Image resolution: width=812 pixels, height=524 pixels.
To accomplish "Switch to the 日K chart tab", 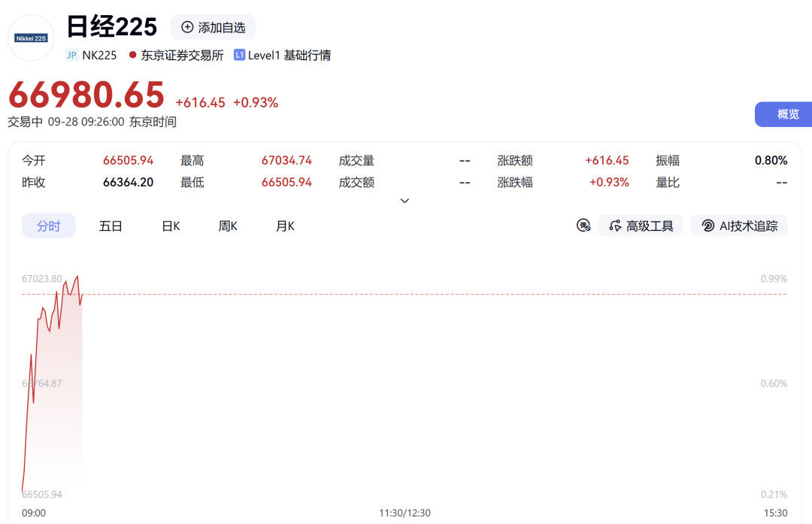I will tap(171, 226).
